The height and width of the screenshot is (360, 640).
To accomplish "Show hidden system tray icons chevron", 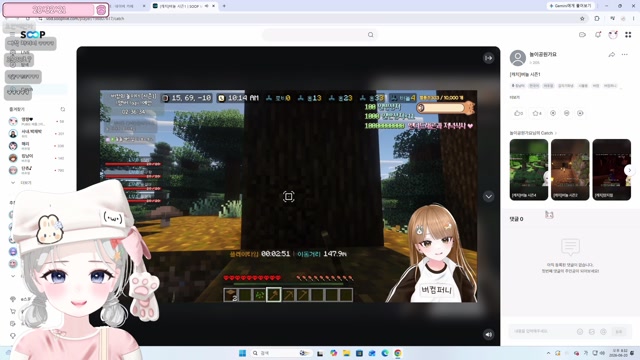I will pyautogui.click(x=548, y=353).
